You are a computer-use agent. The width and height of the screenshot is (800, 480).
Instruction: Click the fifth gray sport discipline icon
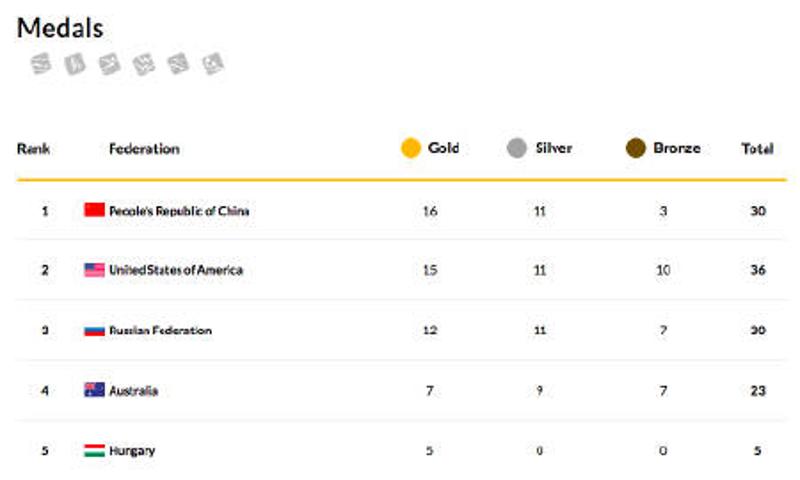[x=178, y=64]
